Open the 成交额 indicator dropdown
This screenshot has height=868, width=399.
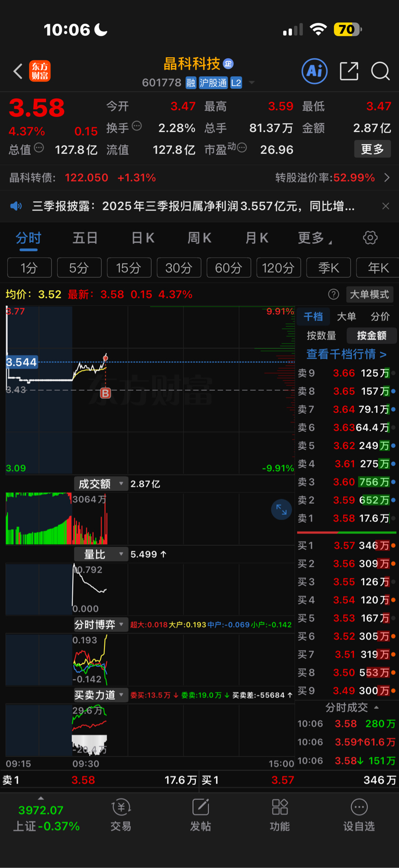101,484
